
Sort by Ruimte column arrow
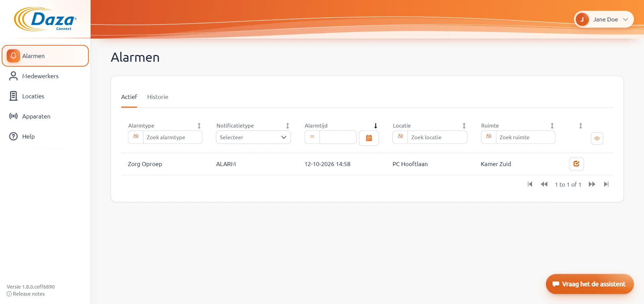coord(552,126)
